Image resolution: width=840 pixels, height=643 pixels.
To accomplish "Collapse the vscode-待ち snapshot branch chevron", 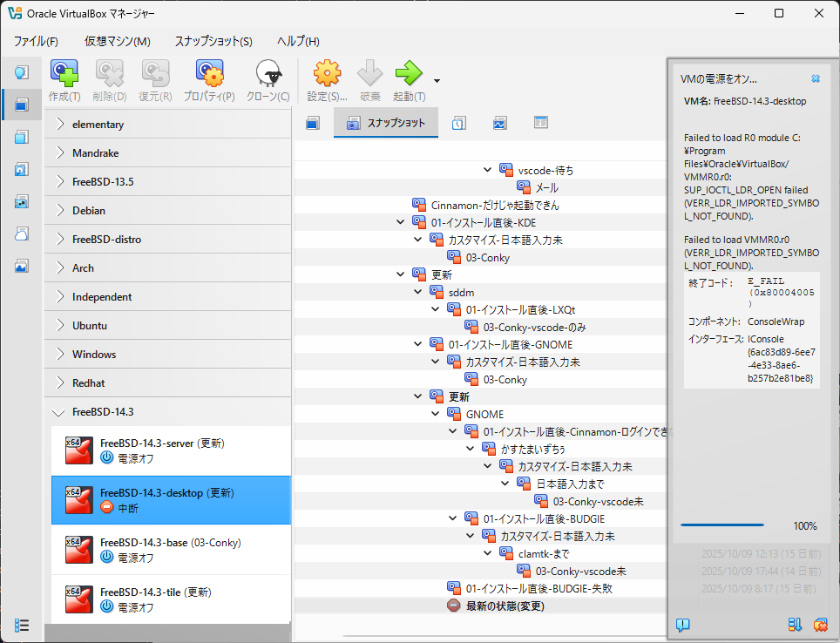I will click(487, 170).
